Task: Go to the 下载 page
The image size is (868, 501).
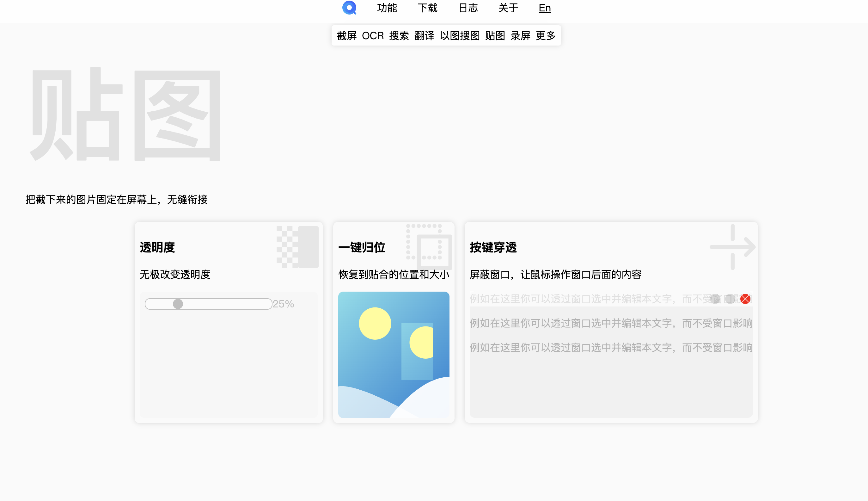Action: click(x=427, y=8)
